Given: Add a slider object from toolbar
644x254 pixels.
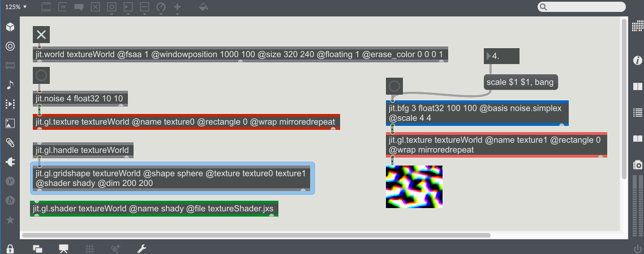Looking at the screenshot, I should pos(144,7).
